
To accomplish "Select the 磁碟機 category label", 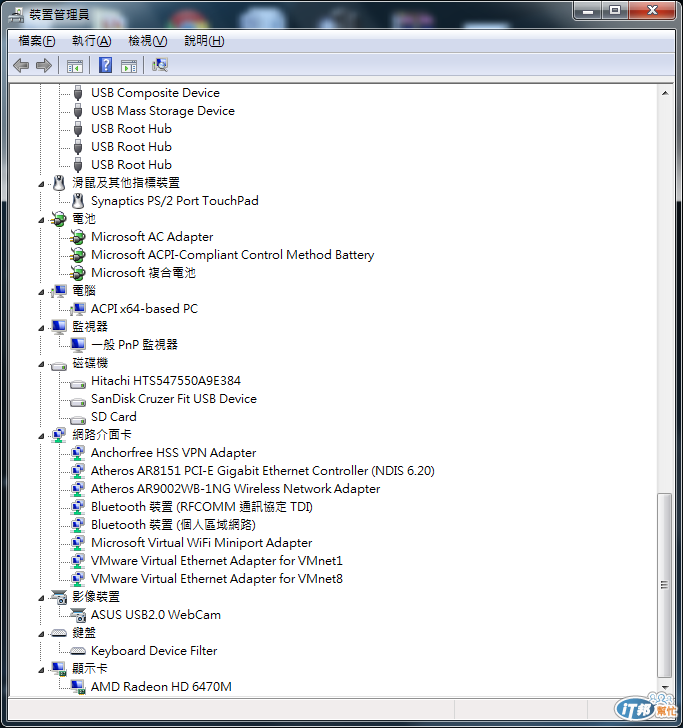I will [90, 363].
